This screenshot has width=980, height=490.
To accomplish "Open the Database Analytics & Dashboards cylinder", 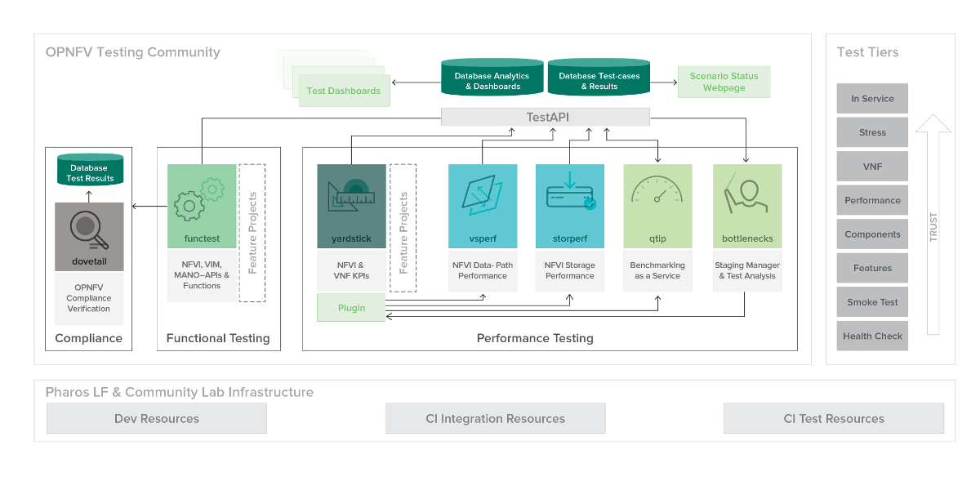I will 492,78.
